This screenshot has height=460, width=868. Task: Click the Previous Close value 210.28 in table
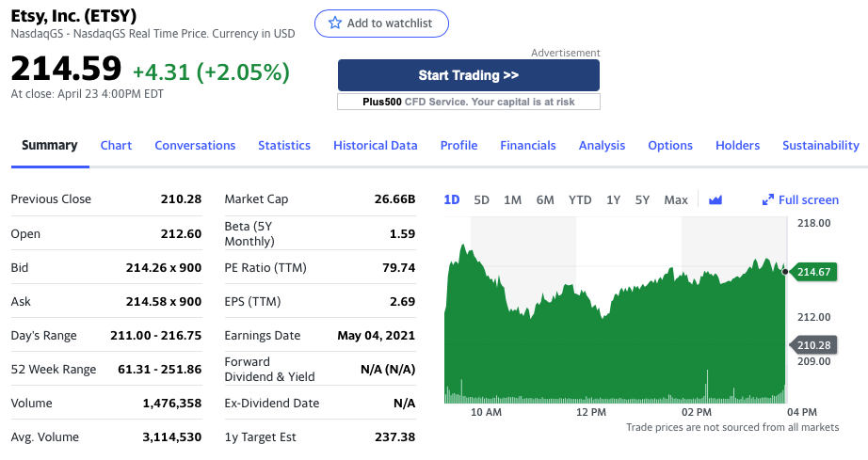point(181,199)
